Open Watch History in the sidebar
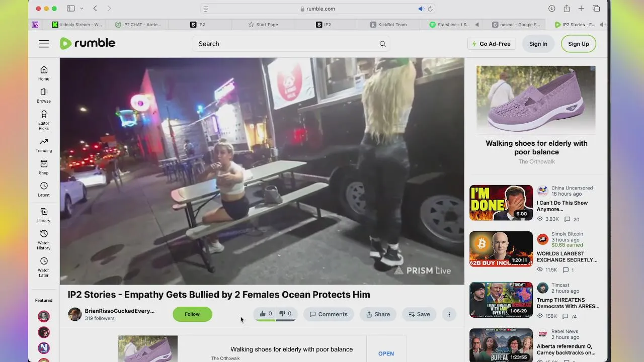 tap(44, 240)
